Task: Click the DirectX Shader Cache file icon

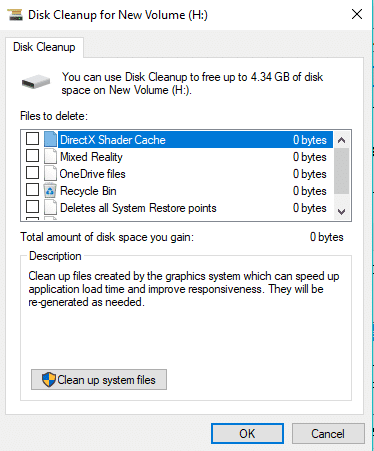Action: pos(50,139)
